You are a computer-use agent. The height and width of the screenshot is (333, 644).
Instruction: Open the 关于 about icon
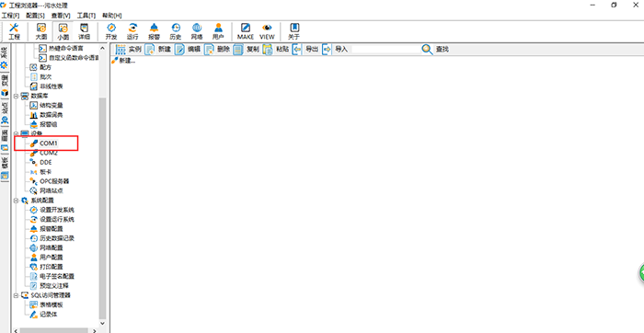click(x=294, y=31)
